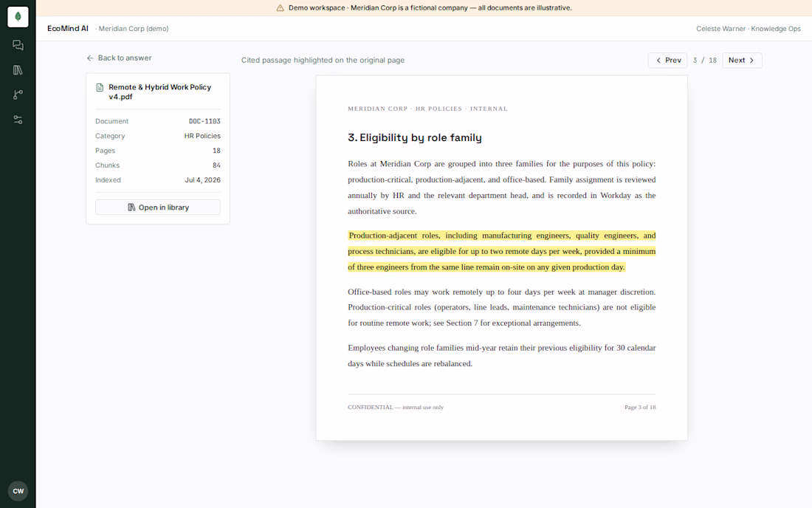Open the library books sidebar icon

point(18,70)
